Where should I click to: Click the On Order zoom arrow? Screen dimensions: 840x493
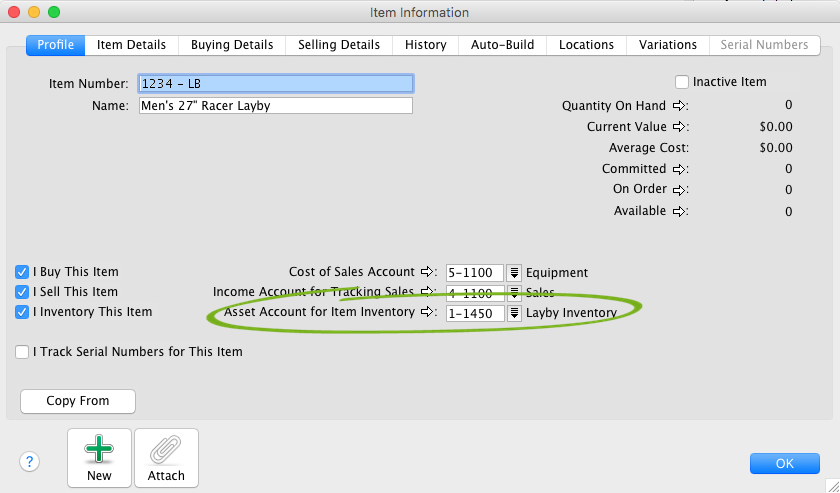678,190
